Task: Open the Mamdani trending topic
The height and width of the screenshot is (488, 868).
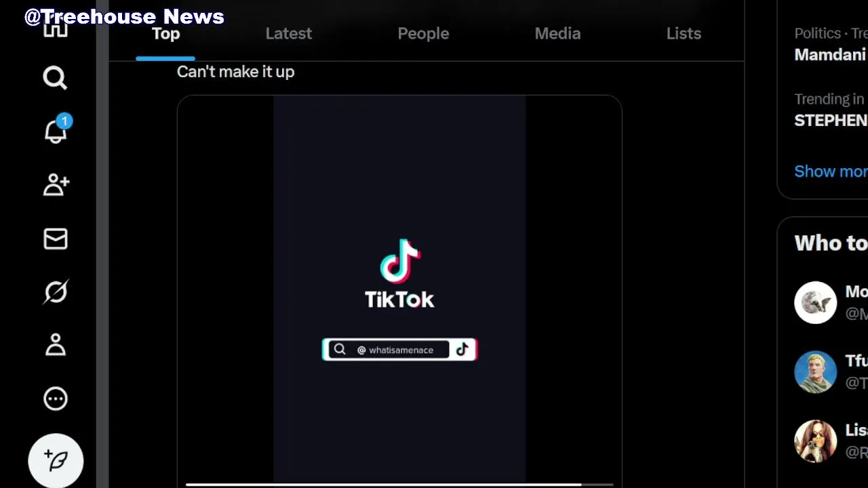Action: click(830, 55)
